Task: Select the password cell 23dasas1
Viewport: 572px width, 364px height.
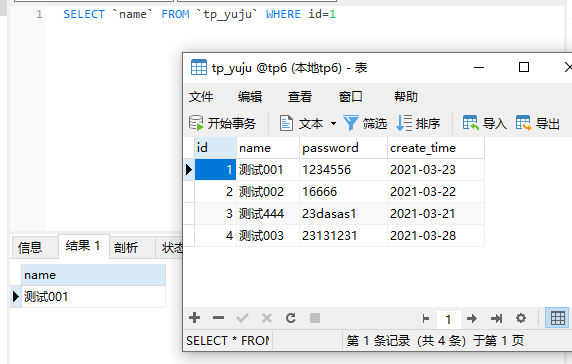Action: [x=343, y=213]
